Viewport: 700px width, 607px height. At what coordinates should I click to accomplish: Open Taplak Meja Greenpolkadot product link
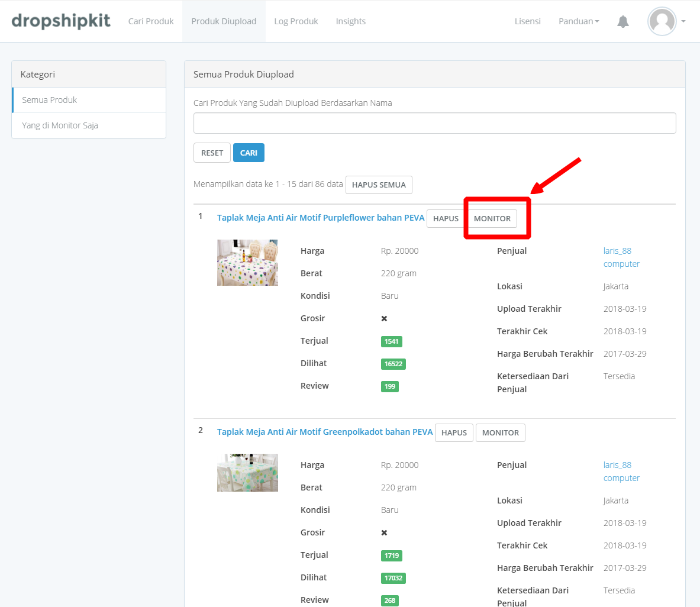(x=324, y=432)
